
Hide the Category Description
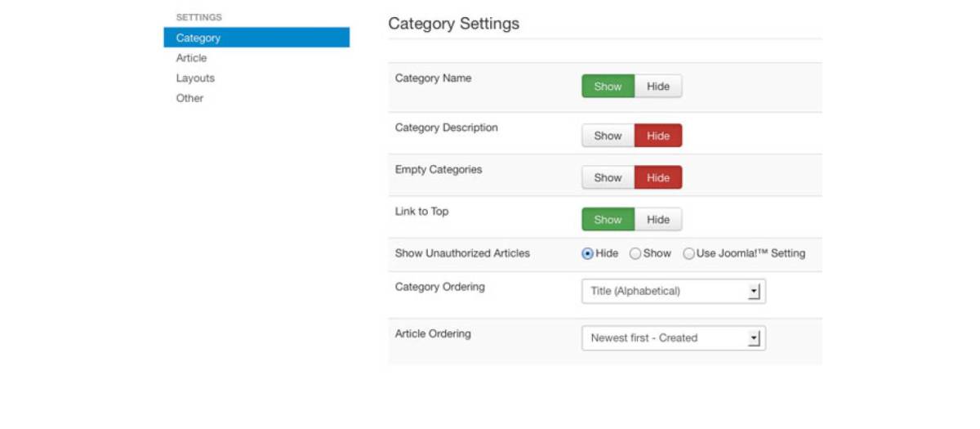[x=658, y=136]
